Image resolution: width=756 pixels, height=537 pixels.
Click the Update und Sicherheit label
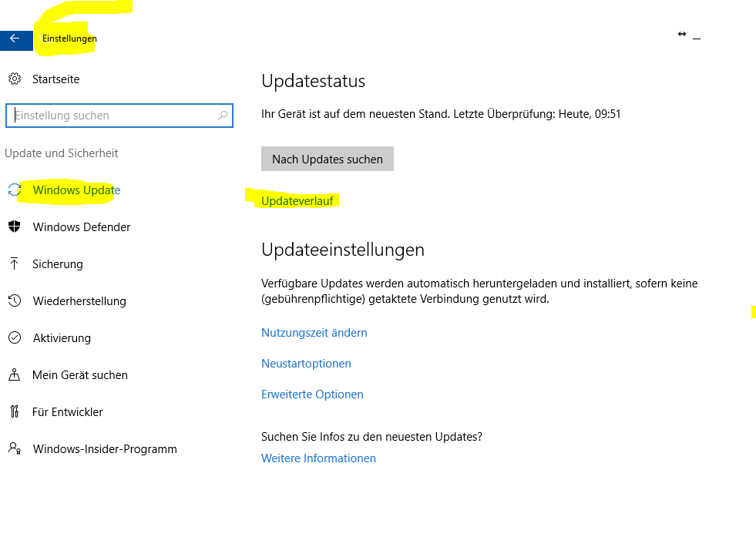[x=61, y=153]
